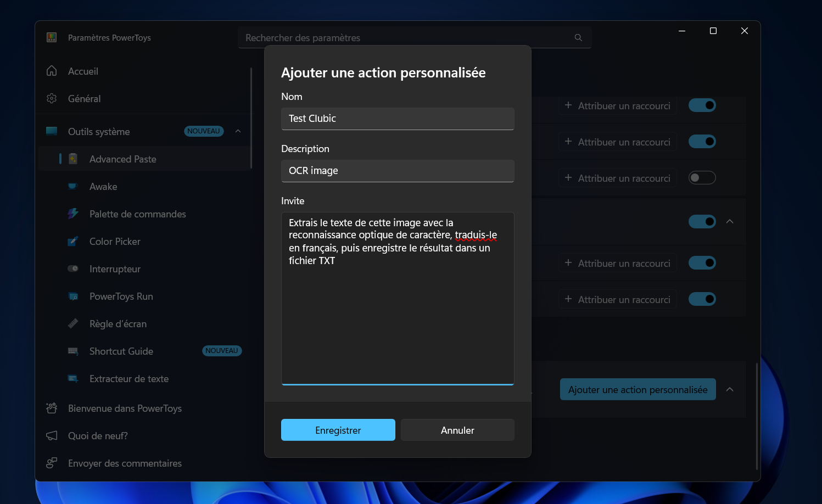Click the Quoi de neuf megaphone icon
This screenshot has height=504, width=822.
pyautogui.click(x=52, y=435)
